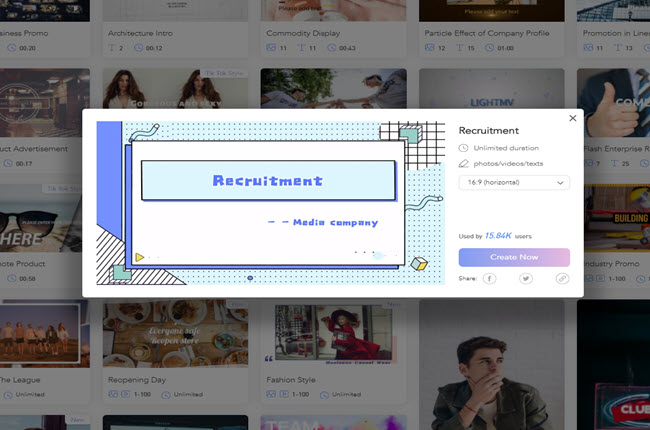Open the sunglasses HERE template thumbnail
The height and width of the screenshot is (430, 650).
pos(44,218)
